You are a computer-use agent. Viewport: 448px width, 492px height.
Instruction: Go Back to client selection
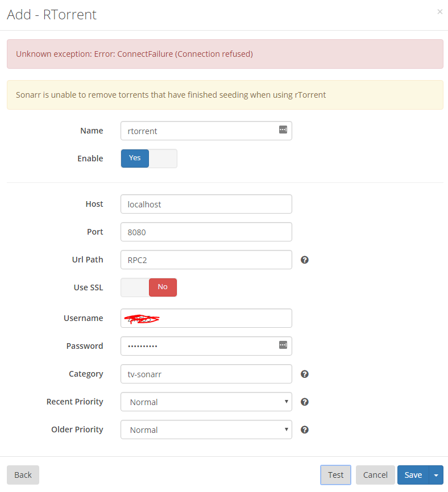coord(23,475)
